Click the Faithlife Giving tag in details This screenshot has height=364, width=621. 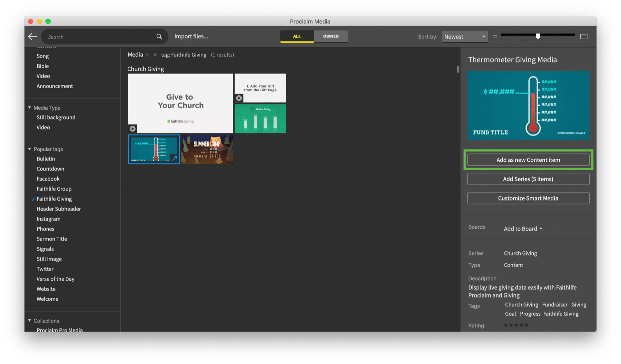pos(561,314)
